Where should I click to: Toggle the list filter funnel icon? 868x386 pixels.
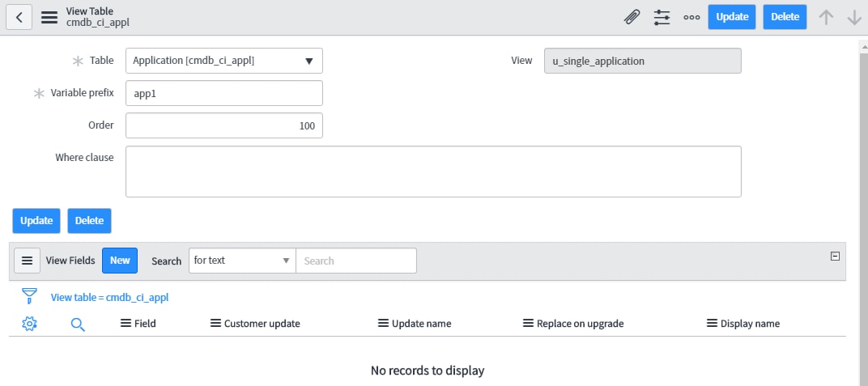(x=29, y=296)
